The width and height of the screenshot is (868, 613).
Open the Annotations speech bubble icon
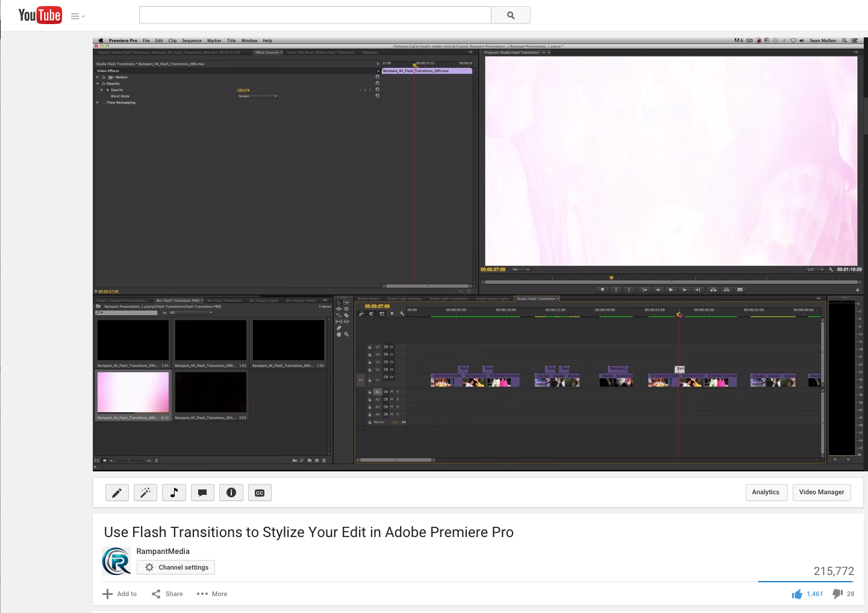[202, 493]
